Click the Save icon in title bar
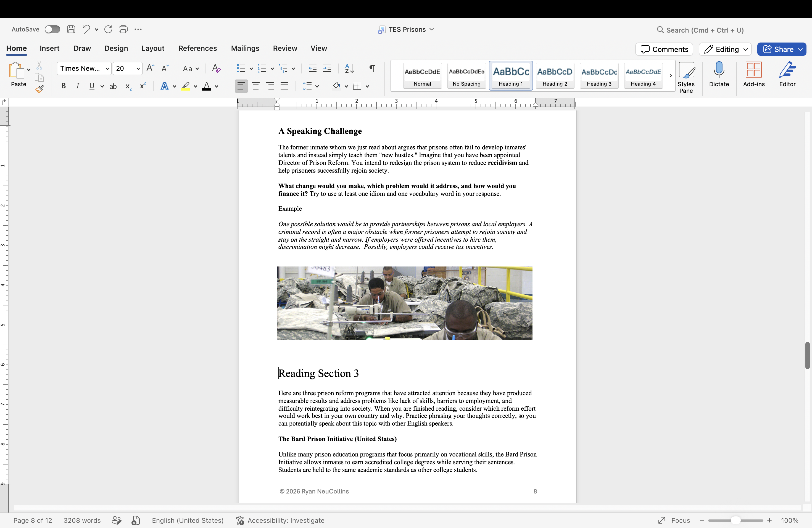The height and width of the screenshot is (528, 812). (71, 29)
